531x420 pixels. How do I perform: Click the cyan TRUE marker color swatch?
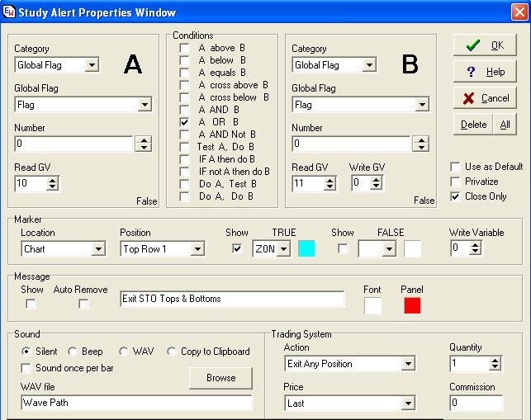306,248
